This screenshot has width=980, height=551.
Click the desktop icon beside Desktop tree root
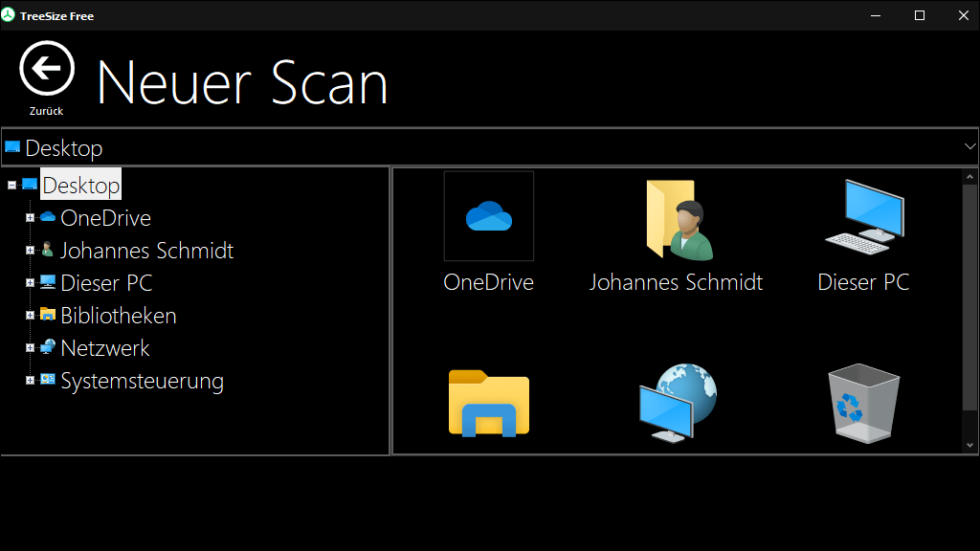tap(30, 185)
